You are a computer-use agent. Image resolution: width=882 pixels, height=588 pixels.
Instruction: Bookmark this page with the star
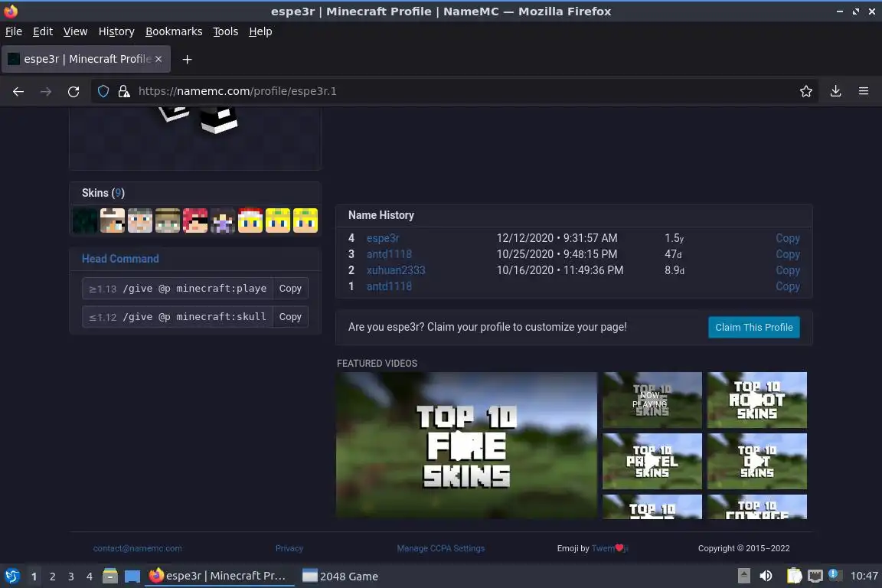pyautogui.click(x=805, y=91)
